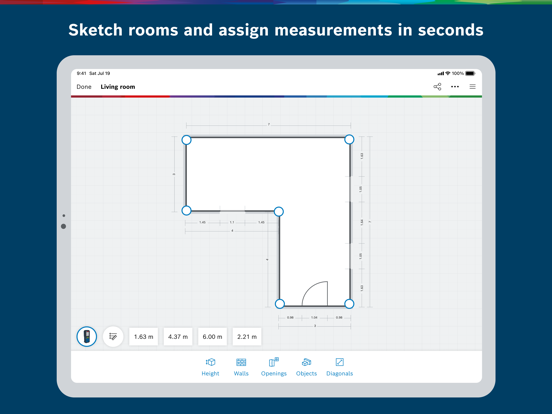Select the door swing symbol on bottom wall

tap(315, 293)
